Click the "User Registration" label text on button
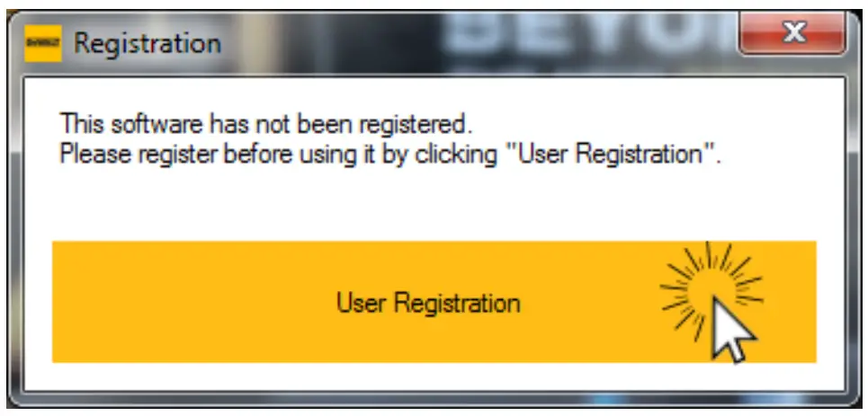Viewport: 868px width, 416px height. point(428,303)
